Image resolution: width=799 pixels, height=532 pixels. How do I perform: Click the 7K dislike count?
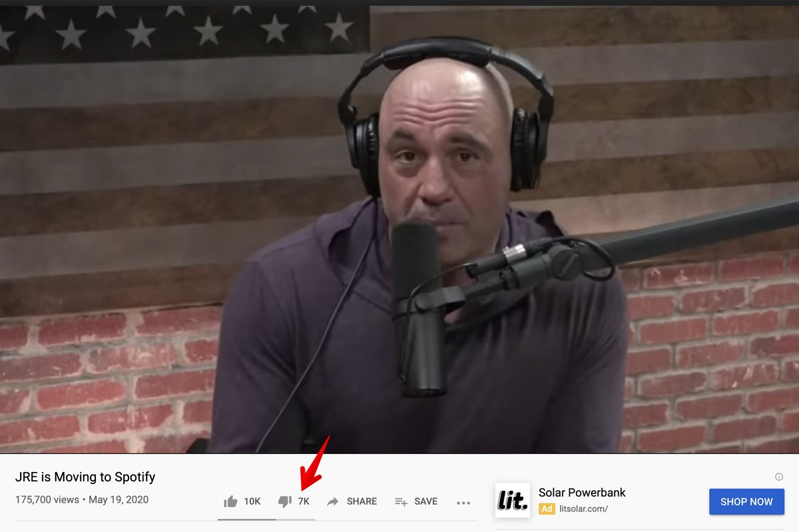[x=304, y=501]
